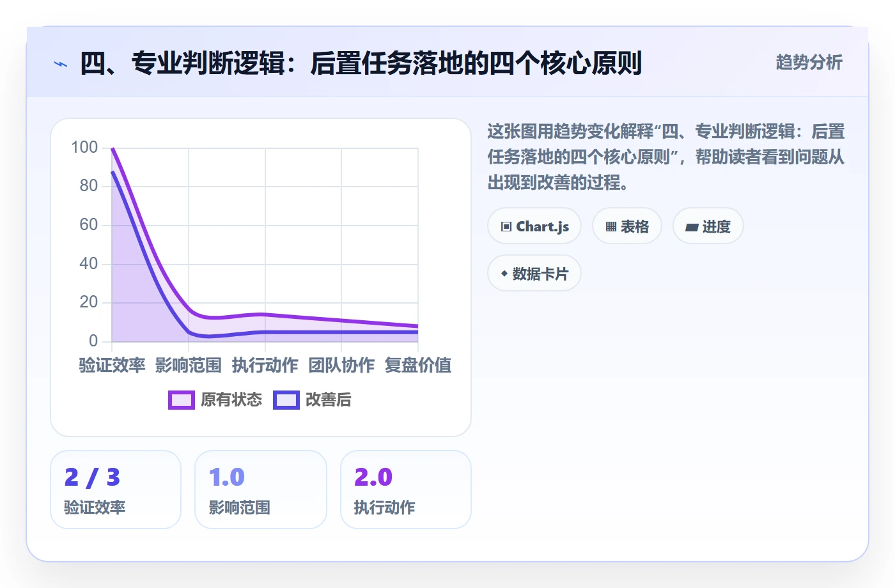The height and width of the screenshot is (588, 895).
Task: Click the square icon in Chart.js tag
Action: click(x=506, y=227)
